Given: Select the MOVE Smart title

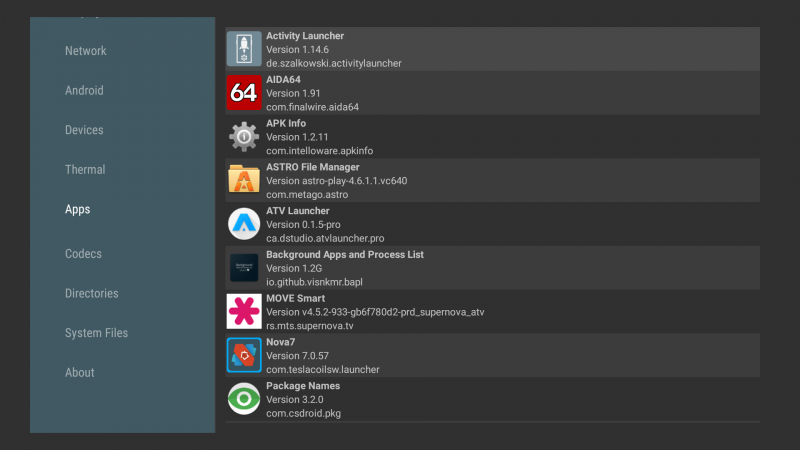Looking at the screenshot, I should 295,298.
